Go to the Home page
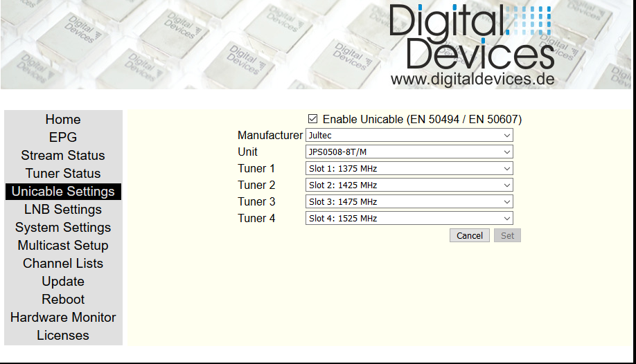Image resolution: width=636 pixels, height=364 pixels. [x=63, y=120]
